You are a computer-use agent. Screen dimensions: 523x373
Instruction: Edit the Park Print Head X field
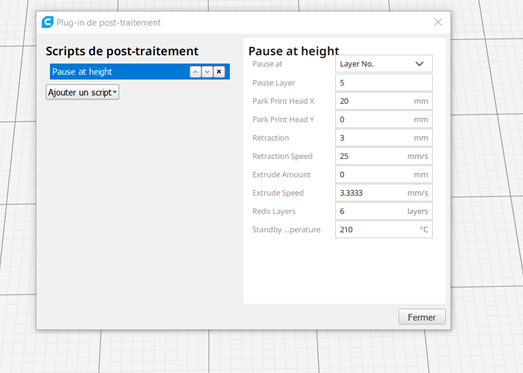pyautogui.click(x=384, y=101)
